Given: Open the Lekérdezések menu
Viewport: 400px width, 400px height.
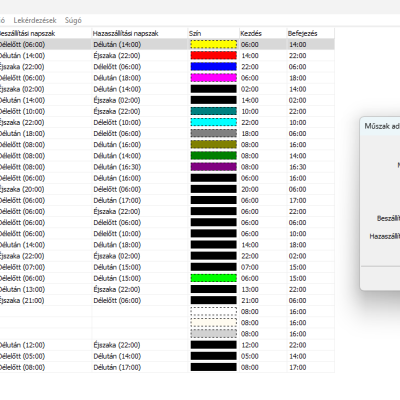Looking at the screenshot, I should (x=35, y=20).
